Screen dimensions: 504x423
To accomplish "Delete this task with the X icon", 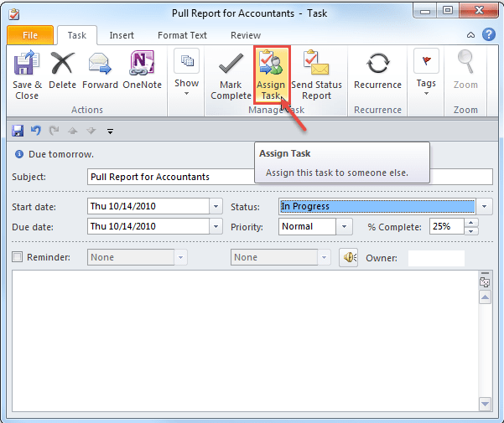I will point(62,70).
